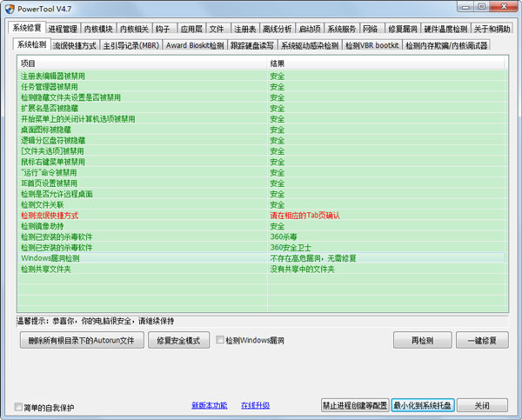
Task: Open the 启动项 tab
Action: click(309, 29)
